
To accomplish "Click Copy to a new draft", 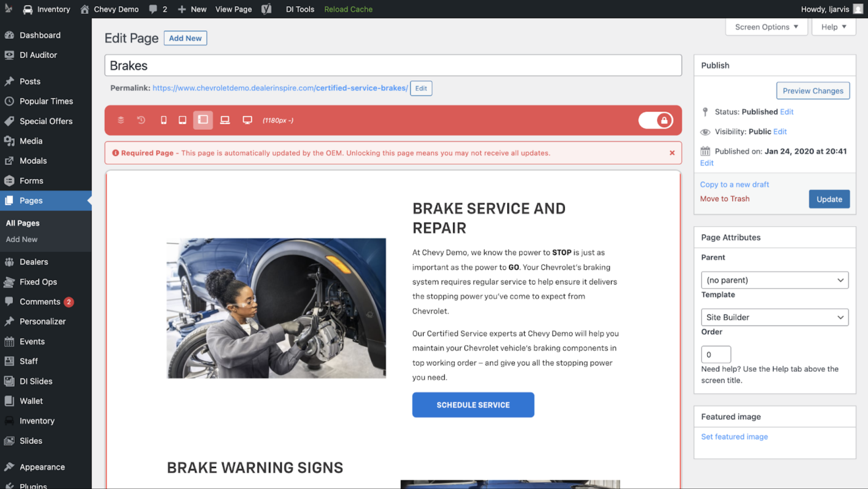I will (x=734, y=184).
